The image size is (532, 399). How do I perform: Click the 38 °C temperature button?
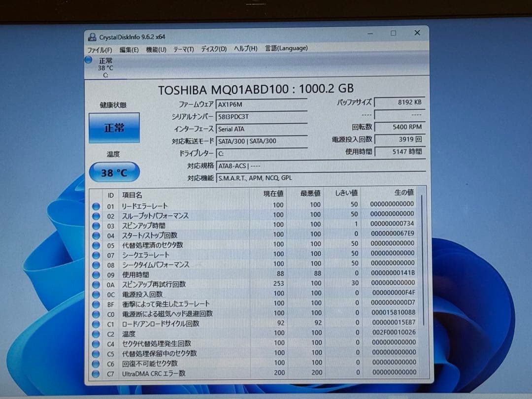pos(114,172)
